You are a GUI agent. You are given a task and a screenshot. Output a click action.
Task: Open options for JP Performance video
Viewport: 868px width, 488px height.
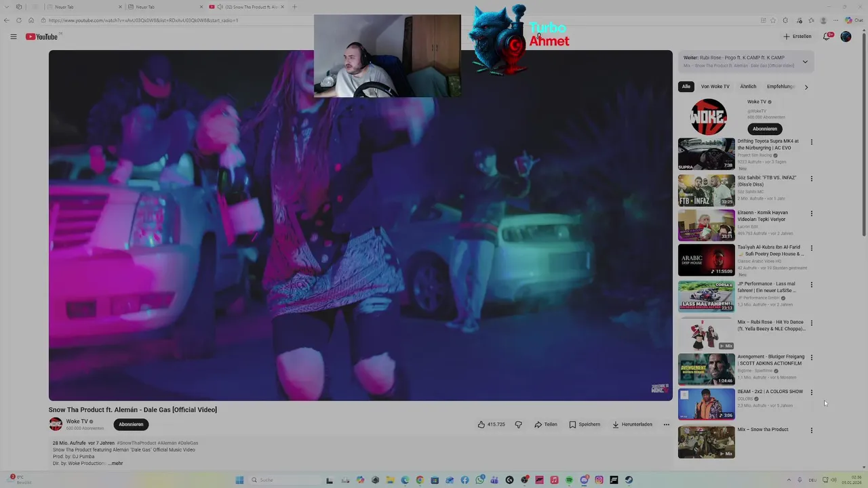coord(812,285)
